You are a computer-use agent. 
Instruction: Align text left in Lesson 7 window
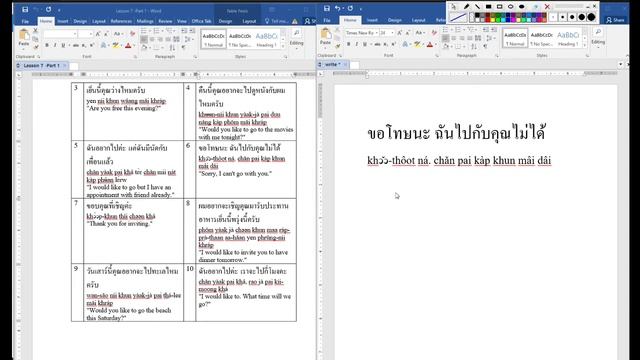[x=144, y=40]
